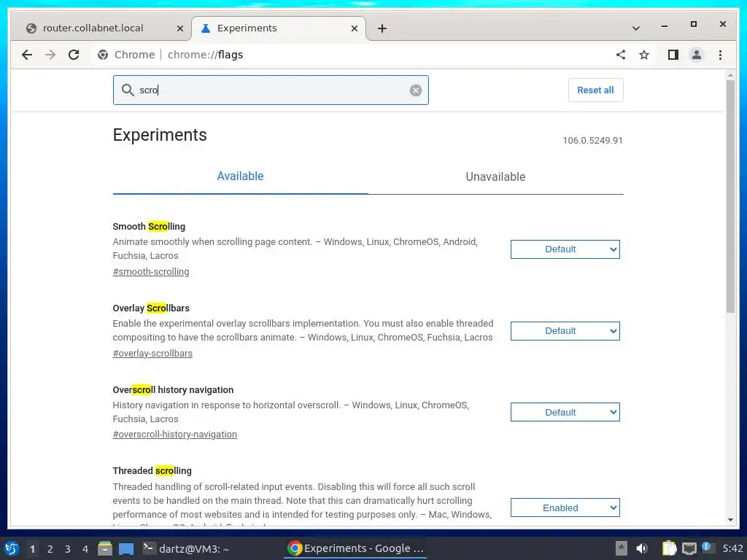Open the network tray icon
The width and height of the screenshot is (747, 560).
689,548
